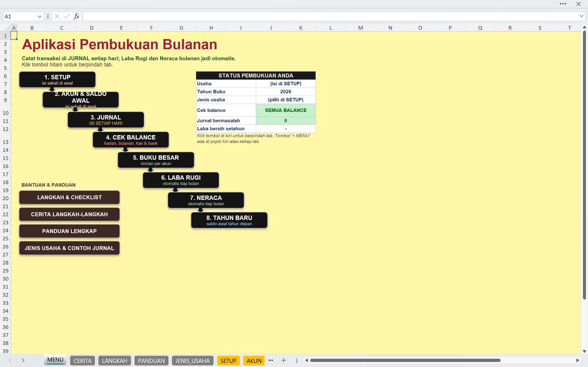Screen dimensions: 588x367
Task: Open the yellow SETUP sheet tab
Action: (228, 361)
